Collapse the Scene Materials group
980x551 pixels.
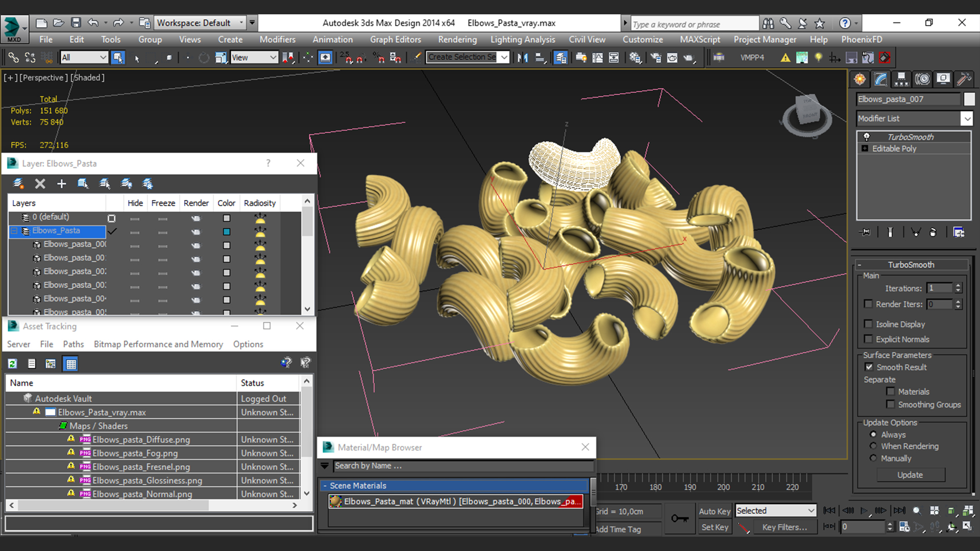coord(325,486)
